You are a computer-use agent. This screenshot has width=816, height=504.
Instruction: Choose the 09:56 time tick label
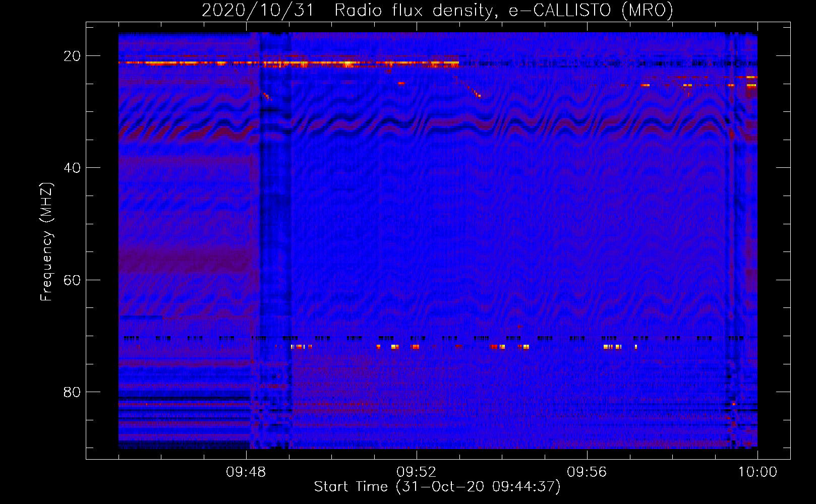pyautogui.click(x=587, y=472)
